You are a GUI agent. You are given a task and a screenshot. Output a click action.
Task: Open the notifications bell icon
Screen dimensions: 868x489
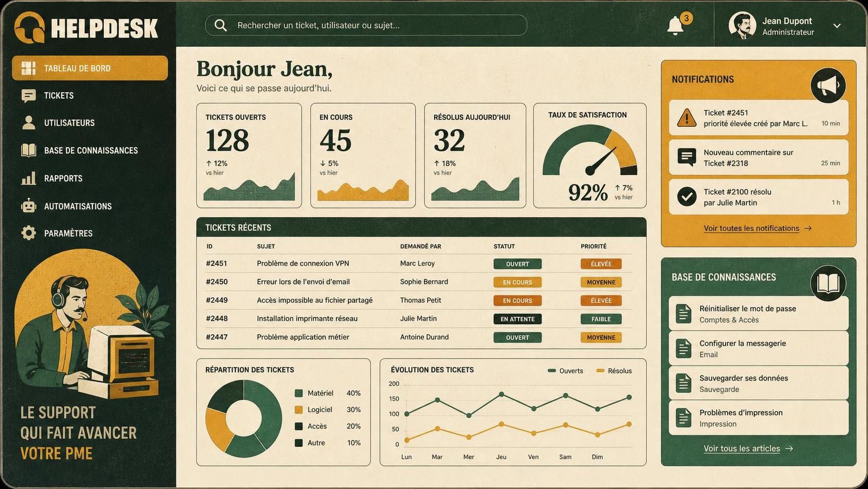(675, 25)
